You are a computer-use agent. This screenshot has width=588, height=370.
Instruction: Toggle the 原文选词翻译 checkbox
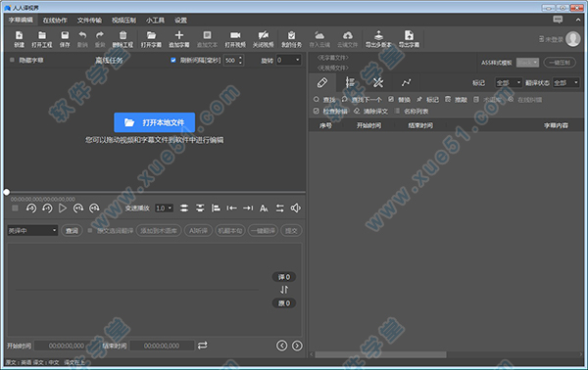click(x=90, y=231)
